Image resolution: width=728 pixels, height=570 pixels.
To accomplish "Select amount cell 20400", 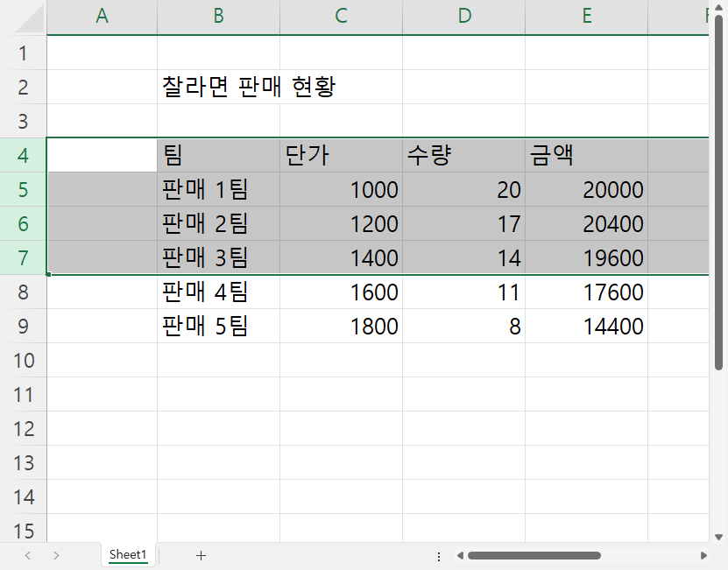I will pos(586,224).
